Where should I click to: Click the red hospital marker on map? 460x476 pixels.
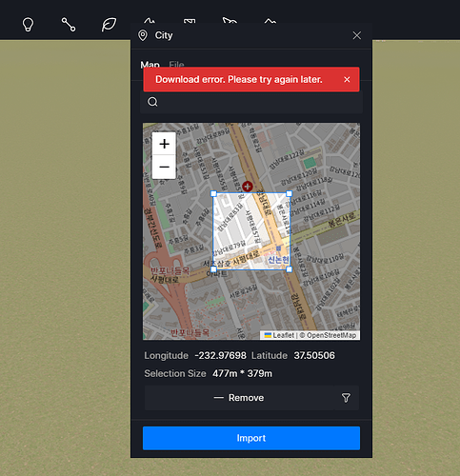click(x=248, y=187)
